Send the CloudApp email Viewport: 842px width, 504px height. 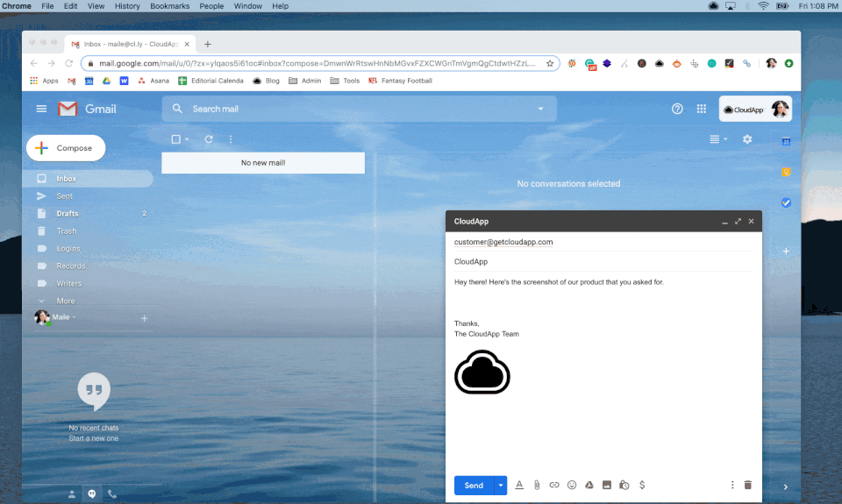(x=474, y=486)
